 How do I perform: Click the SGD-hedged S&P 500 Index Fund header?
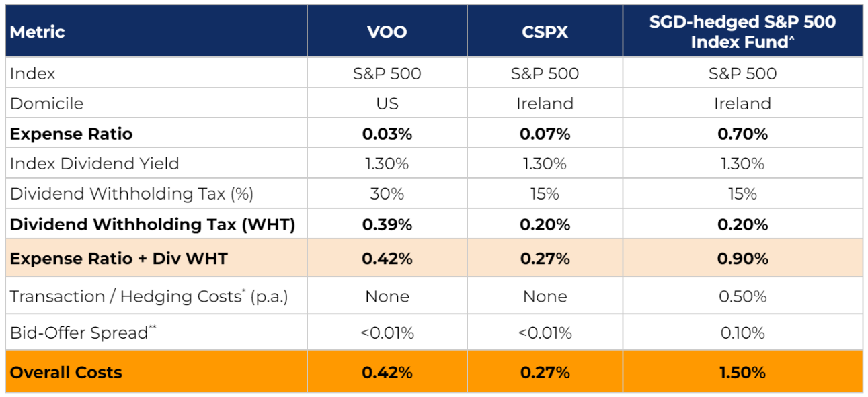click(x=742, y=32)
